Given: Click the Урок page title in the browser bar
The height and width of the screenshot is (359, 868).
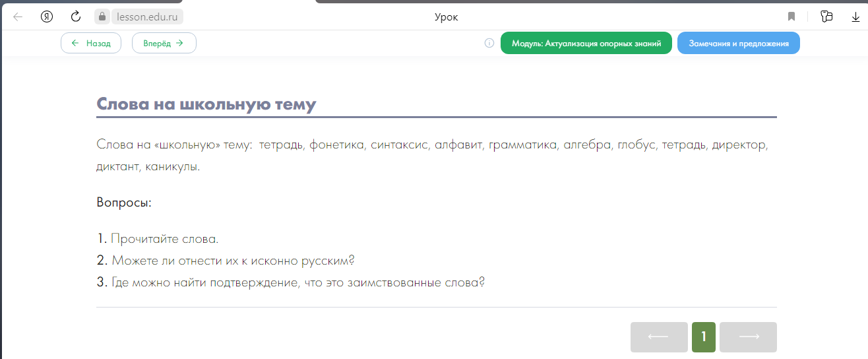Looking at the screenshot, I should tap(447, 16).
